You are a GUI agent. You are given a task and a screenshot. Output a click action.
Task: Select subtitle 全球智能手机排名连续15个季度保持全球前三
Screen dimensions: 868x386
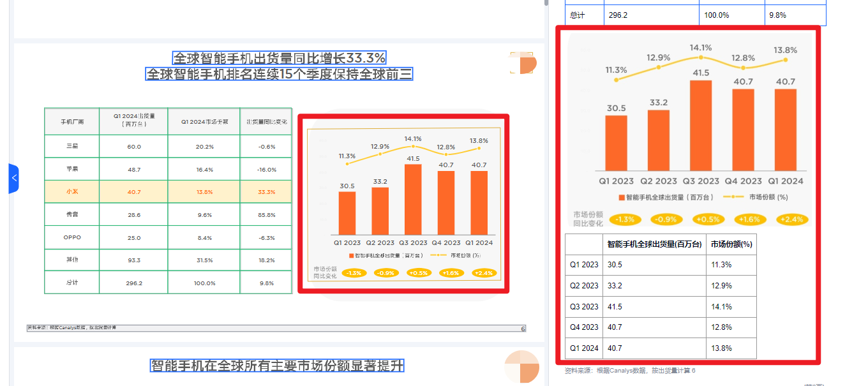click(x=280, y=74)
